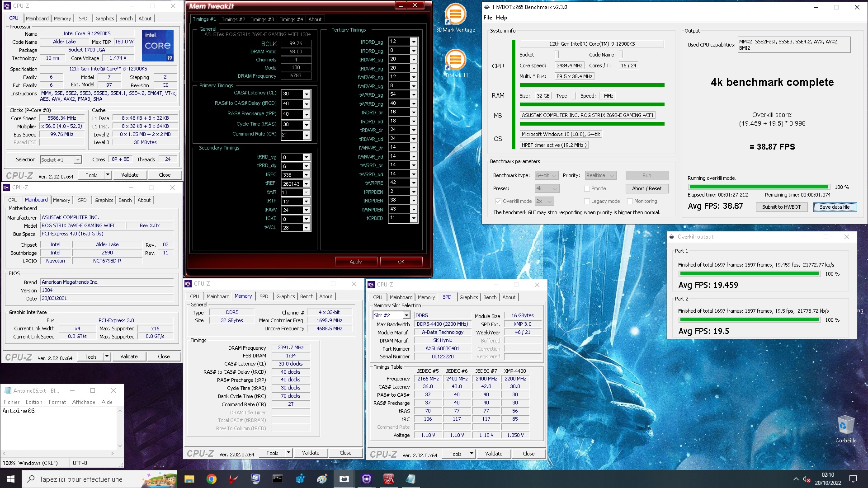
Task: Click the BCLK value field in Mem TweakIt
Action: (296, 43)
